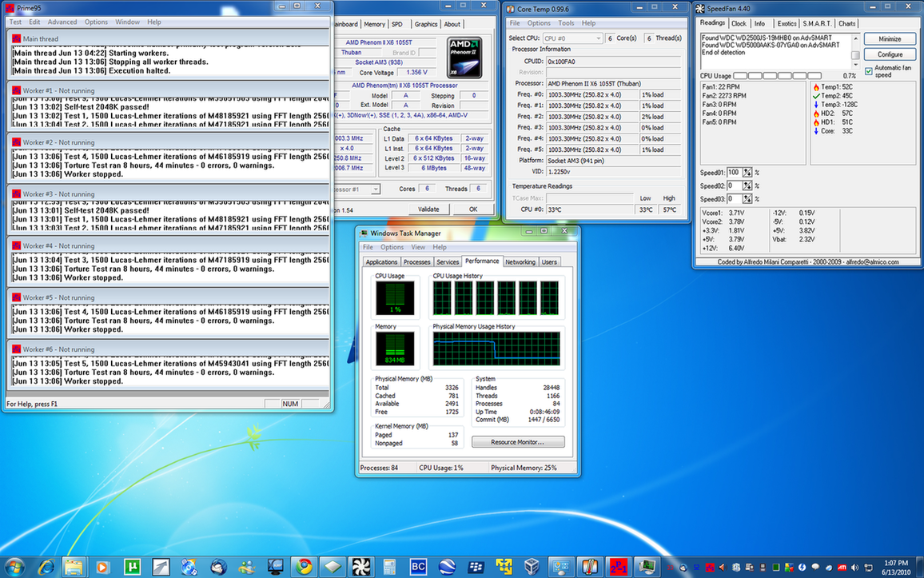Expand the Select CPU dropdown in Core Temp

point(572,38)
